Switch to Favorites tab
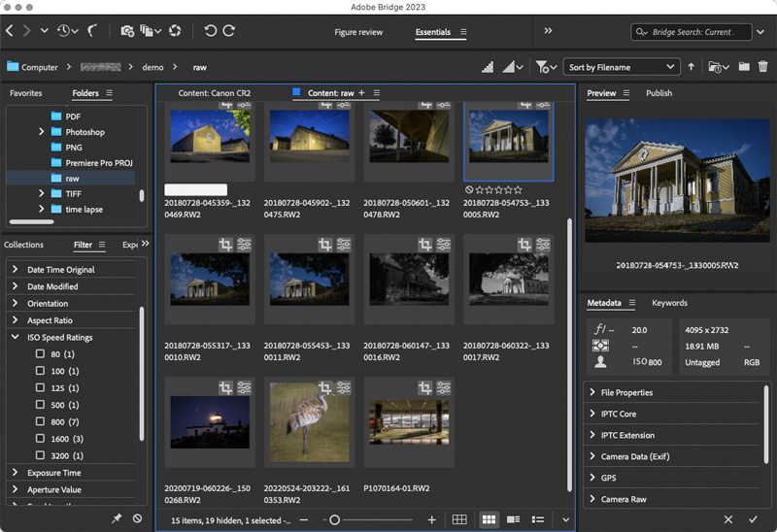The width and height of the screenshot is (777, 532). [26, 93]
